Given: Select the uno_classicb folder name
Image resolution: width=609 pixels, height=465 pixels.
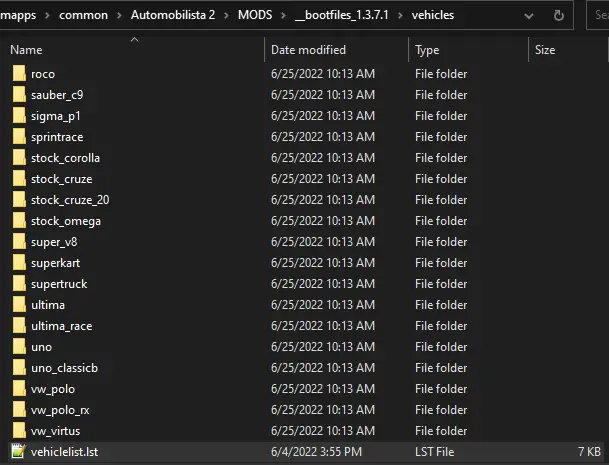Looking at the screenshot, I should [x=64, y=367].
